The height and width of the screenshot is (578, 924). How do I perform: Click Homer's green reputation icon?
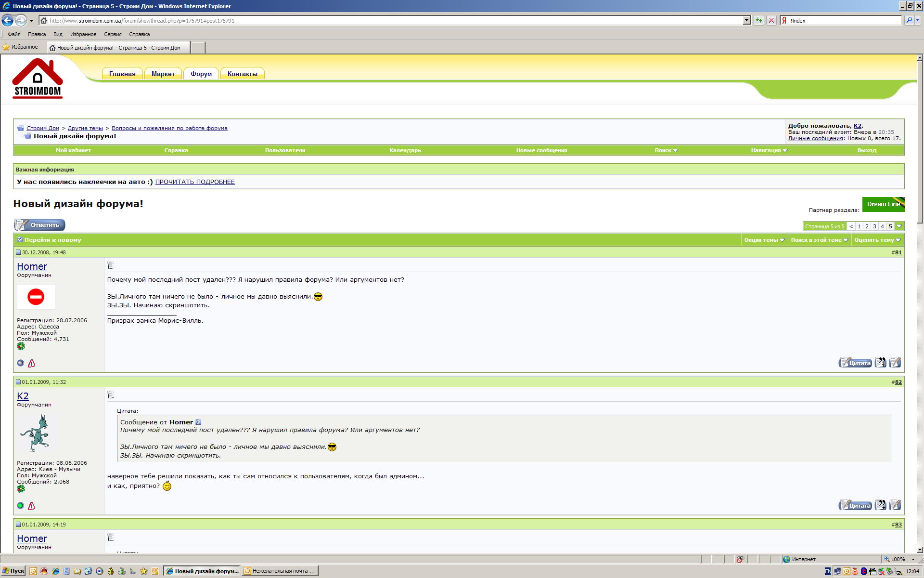point(21,346)
